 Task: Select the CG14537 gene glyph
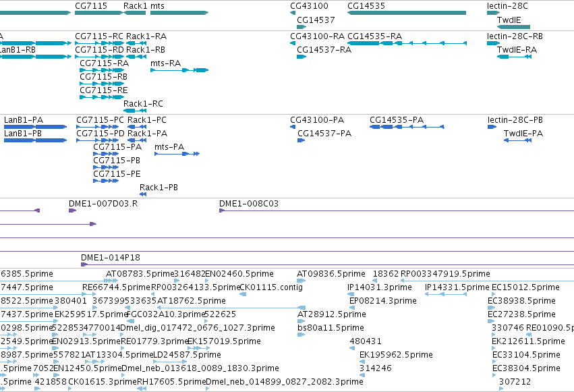pyautogui.click(x=302, y=27)
